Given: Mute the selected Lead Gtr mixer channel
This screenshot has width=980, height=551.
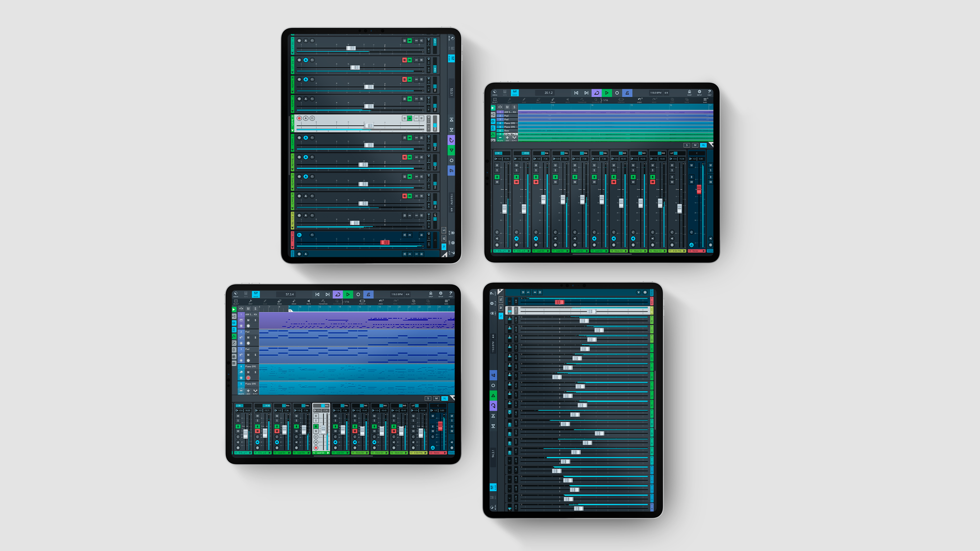Looking at the screenshot, I should (316, 417).
